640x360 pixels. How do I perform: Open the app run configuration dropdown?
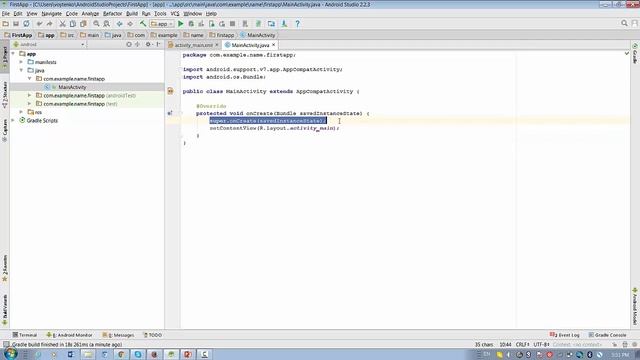coord(162,24)
